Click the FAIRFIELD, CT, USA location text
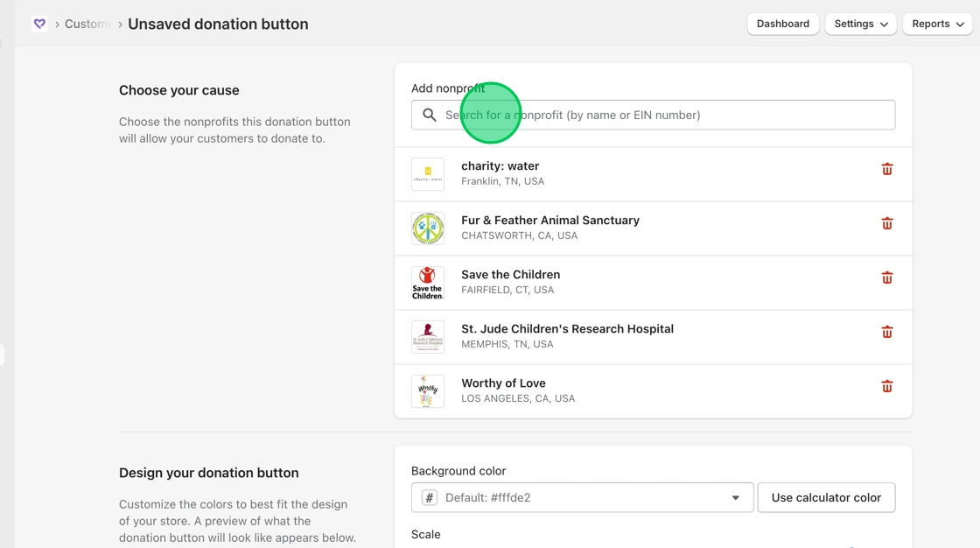 [507, 291]
